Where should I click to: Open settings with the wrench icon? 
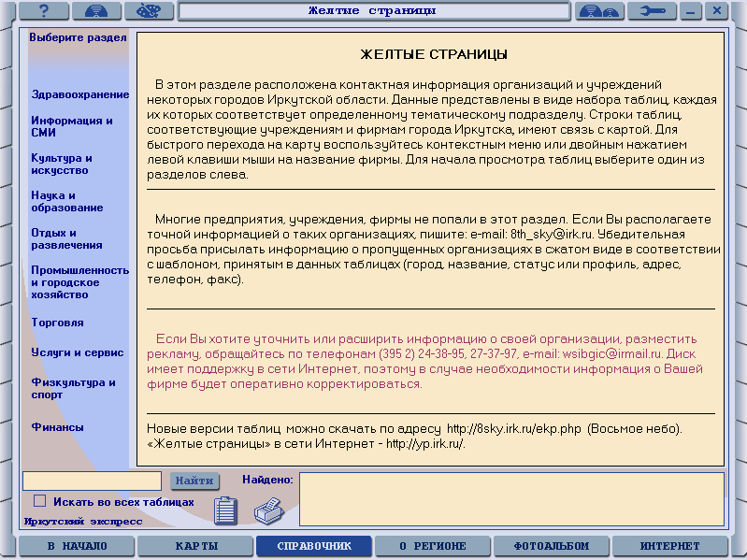(653, 10)
